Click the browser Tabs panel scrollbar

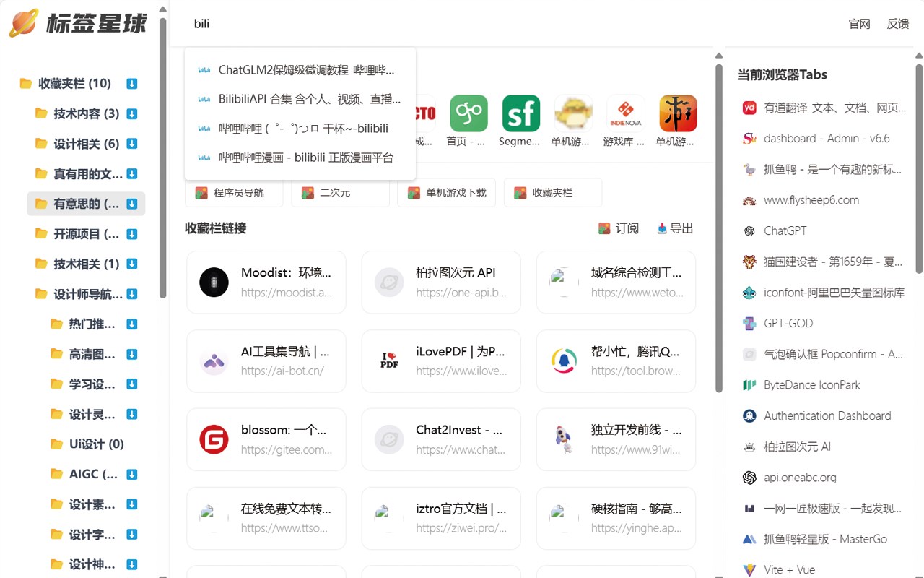coord(918,168)
